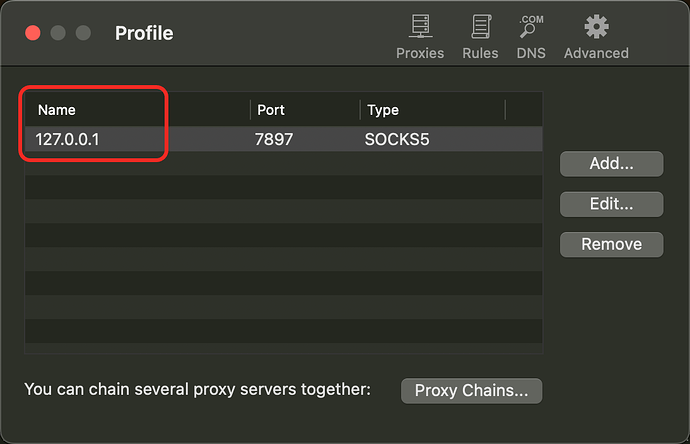Open the Rules toolbar icon
Viewport: 690px width, 444px height.
(x=480, y=37)
